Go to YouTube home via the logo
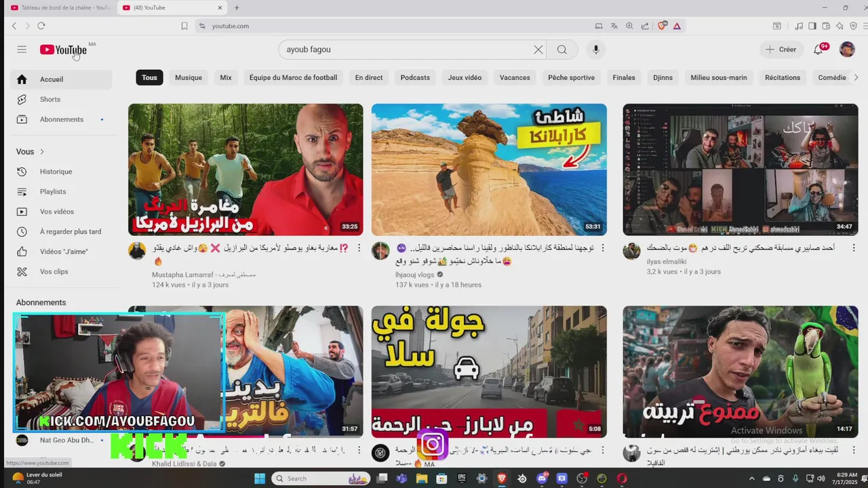 click(63, 49)
